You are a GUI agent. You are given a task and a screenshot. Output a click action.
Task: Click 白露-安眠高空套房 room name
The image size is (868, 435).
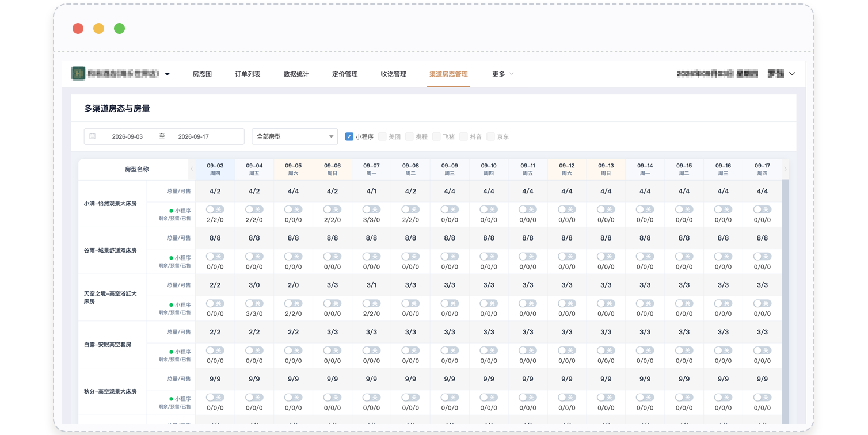click(108, 345)
